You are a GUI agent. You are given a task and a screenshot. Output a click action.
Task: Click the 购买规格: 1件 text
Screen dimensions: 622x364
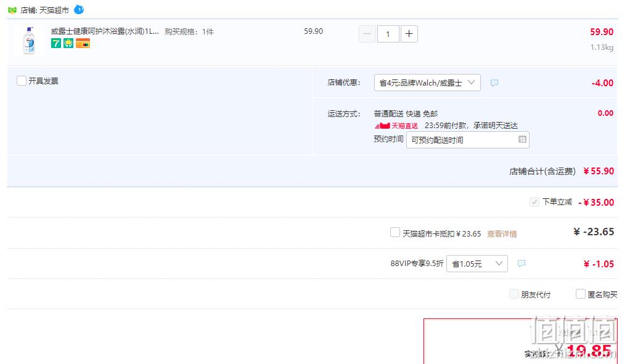coord(189,32)
